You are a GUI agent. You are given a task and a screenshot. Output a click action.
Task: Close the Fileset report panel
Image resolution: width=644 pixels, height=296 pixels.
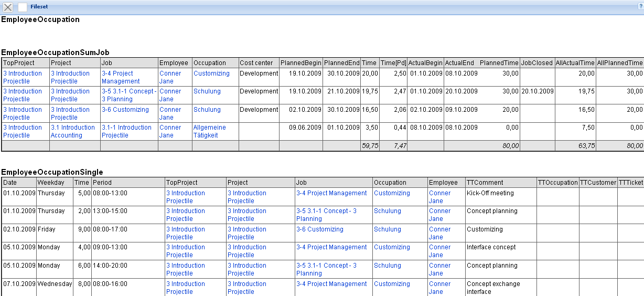point(8,7)
